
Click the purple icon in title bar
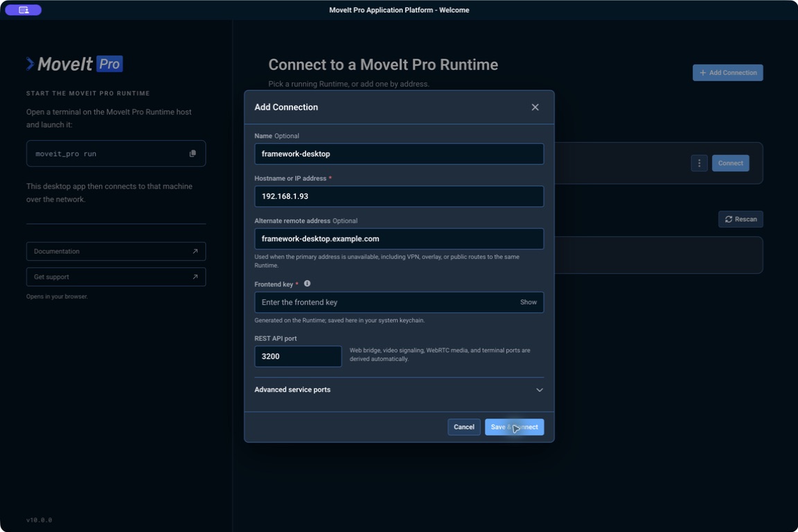[24, 10]
